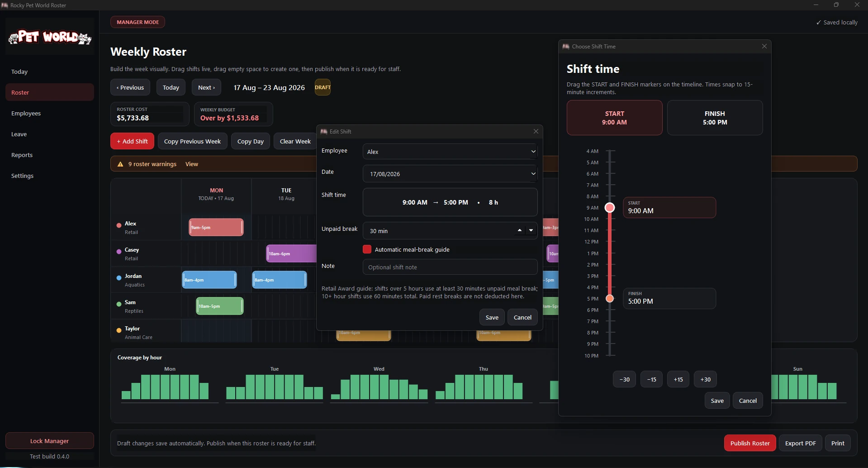Screen dimensions: 868x468
Task: Click the Pet World logo
Action: coord(50,37)
